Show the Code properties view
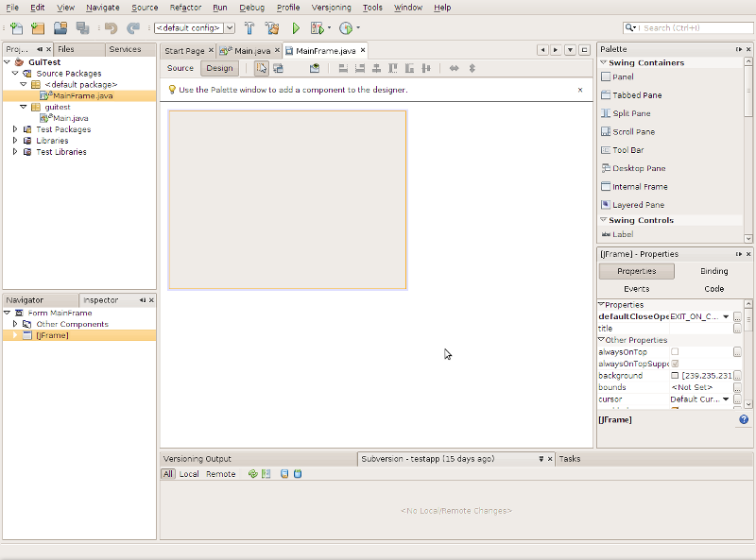The image size is (756, 560). (713, 289)
